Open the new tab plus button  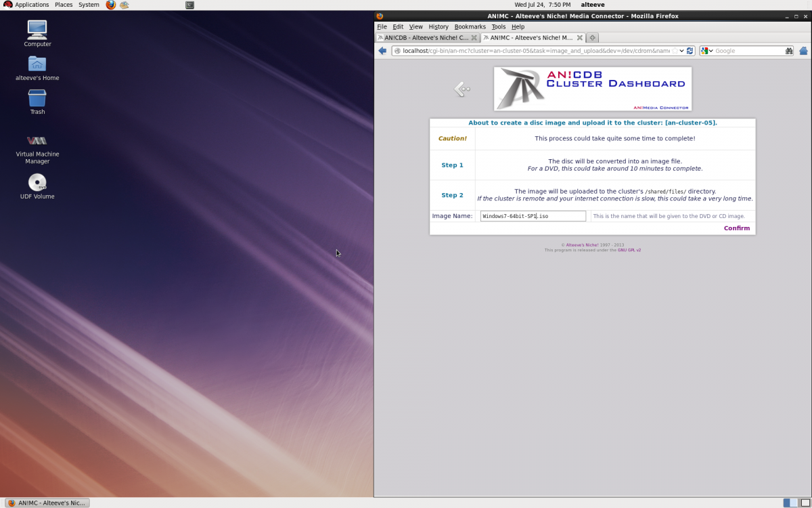click(592, 38)
